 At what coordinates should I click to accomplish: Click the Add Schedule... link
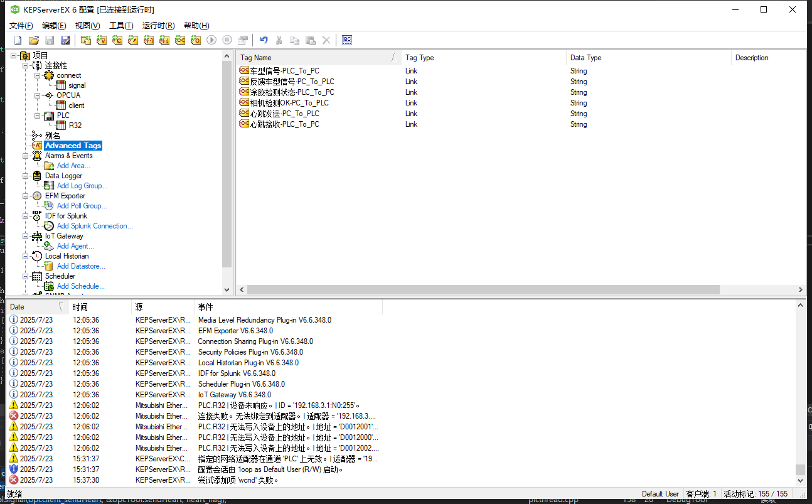point(81,286)
